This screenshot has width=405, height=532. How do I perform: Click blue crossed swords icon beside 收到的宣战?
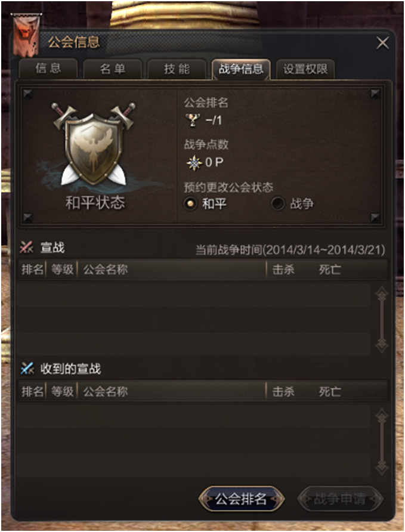(x=27, y=369)
